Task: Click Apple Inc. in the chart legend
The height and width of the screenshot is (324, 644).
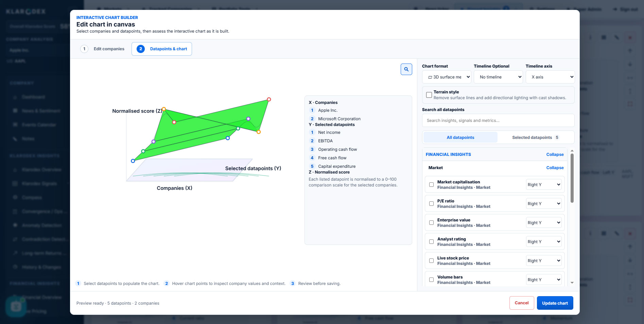Action: [328, 110]
